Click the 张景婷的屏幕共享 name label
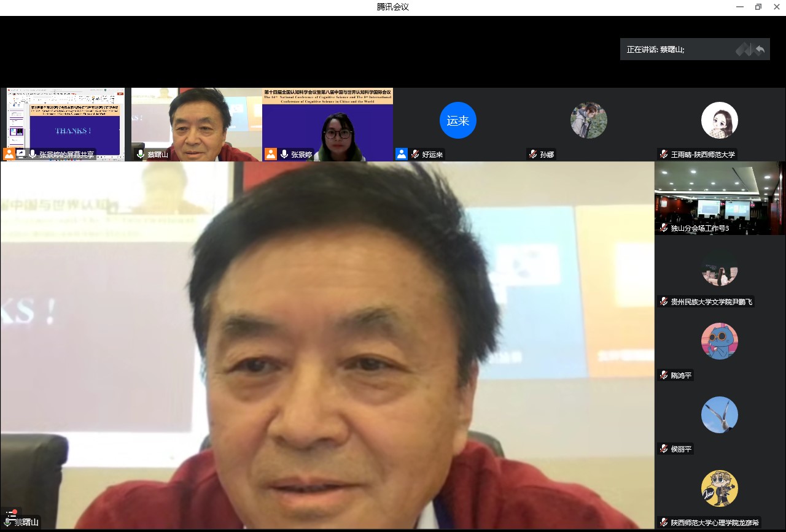 67,155
